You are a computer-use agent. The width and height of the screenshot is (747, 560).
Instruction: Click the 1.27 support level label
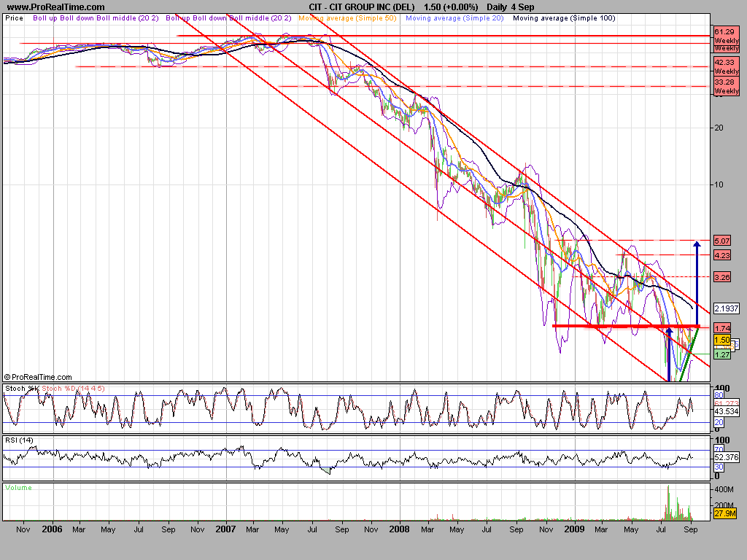722,354
